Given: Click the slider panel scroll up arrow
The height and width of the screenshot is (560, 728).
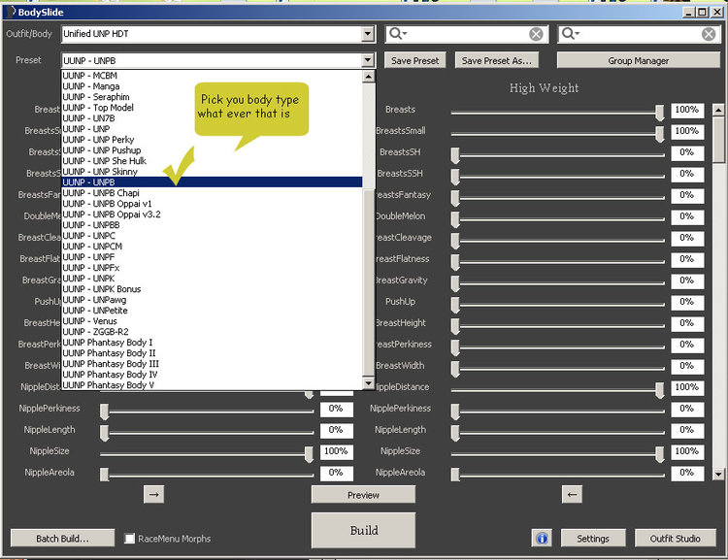Looking at the screenshot, I should coord(718,110).
